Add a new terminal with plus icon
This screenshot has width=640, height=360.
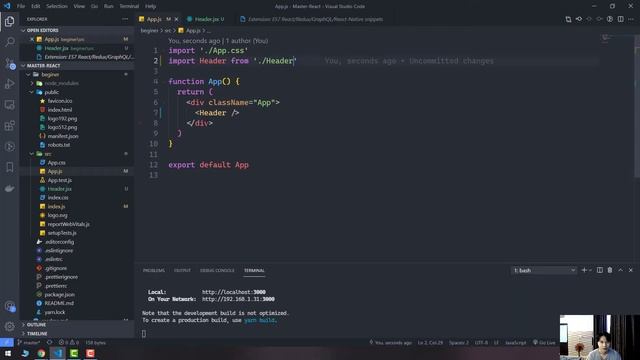584,270
